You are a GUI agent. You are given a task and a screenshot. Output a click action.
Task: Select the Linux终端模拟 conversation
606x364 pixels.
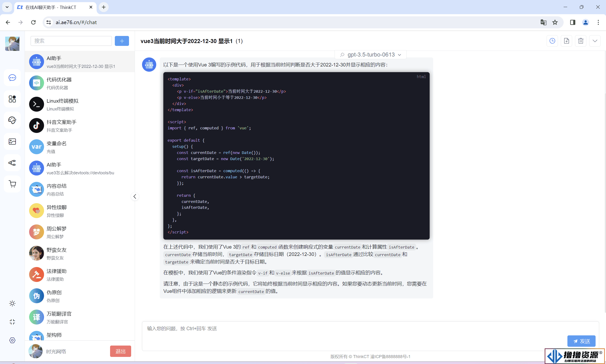click(80, 104)
